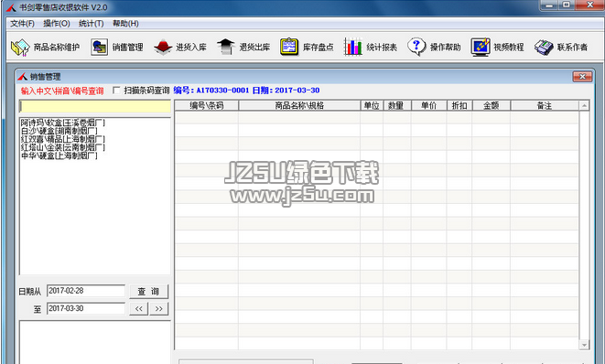Open the 统计(T) menu

tap(91, 24)
